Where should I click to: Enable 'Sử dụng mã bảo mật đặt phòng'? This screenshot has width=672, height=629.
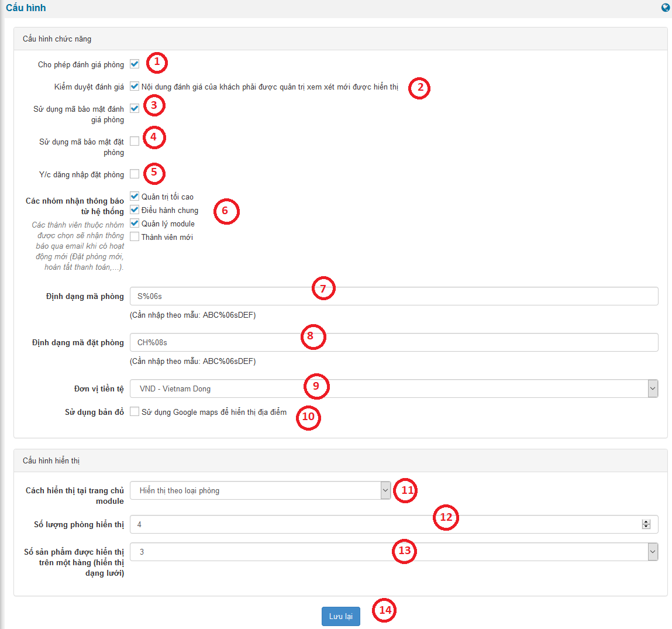(x=135, y=141)
